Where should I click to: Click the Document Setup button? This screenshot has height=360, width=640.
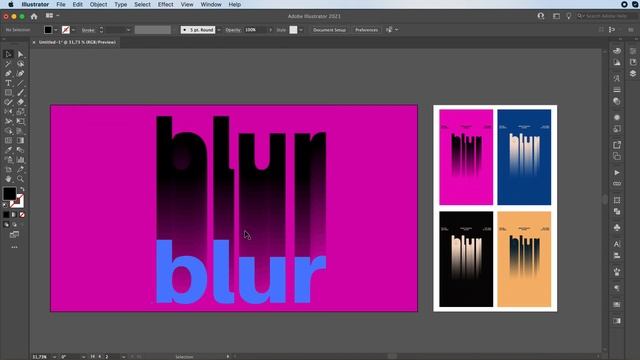click(x=329, y=30)
